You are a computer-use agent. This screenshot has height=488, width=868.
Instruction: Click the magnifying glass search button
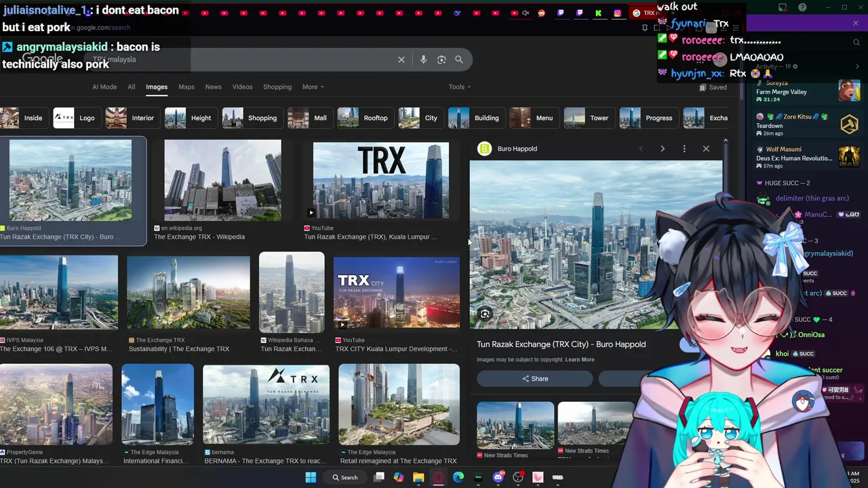[x=459, y=60]
